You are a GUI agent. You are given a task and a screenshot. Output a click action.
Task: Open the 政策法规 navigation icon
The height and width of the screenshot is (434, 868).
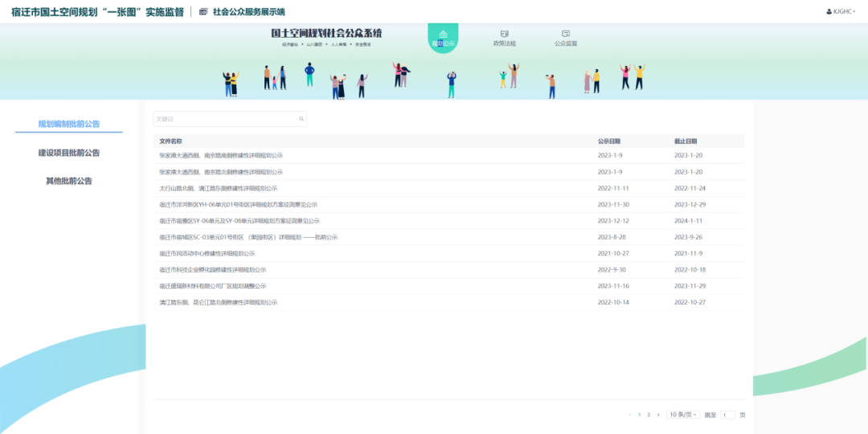[504, 35]
